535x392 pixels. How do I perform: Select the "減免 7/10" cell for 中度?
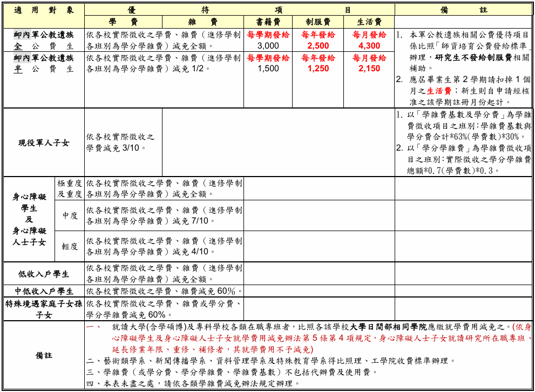(x=164, y=215)
